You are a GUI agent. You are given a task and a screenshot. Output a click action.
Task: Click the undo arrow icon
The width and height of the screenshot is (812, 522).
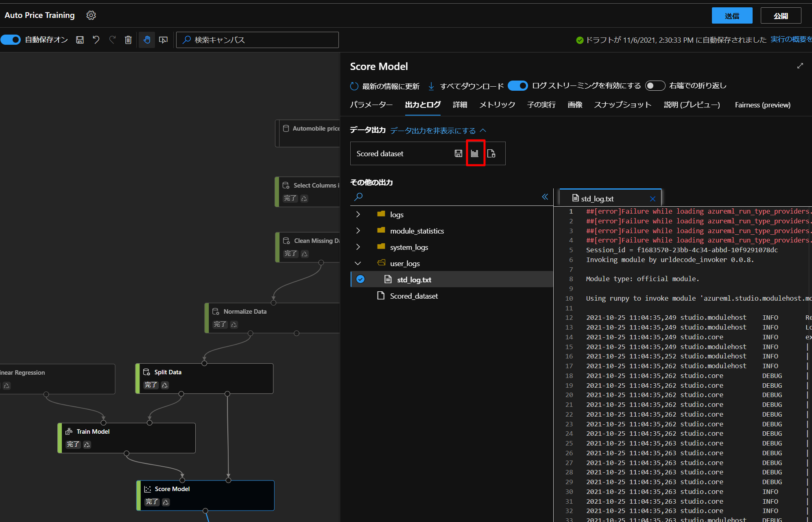click(x=96, y=40)
